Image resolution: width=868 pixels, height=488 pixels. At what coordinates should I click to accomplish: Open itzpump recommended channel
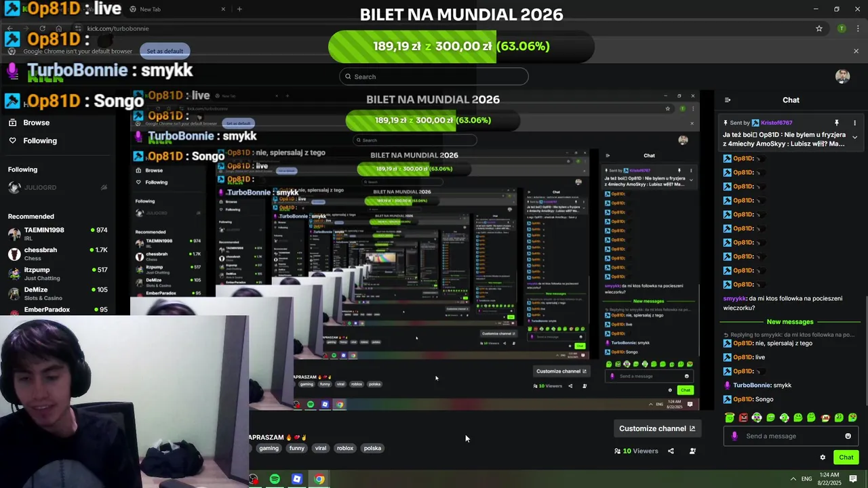point(58,274)
